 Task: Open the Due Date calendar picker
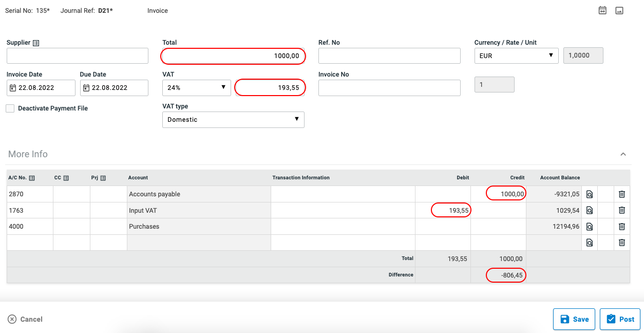(86, 88)
